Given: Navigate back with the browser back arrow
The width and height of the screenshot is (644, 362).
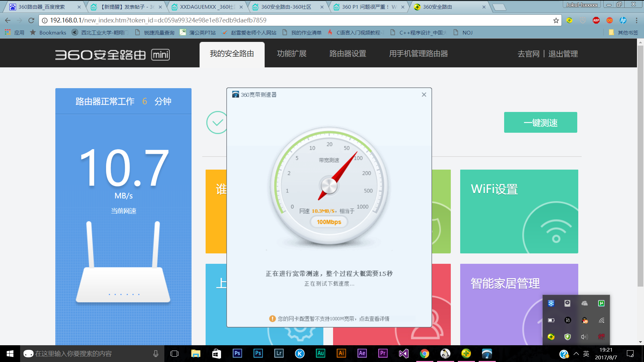Looking at the screenshot, I should [x=7, y=20].
